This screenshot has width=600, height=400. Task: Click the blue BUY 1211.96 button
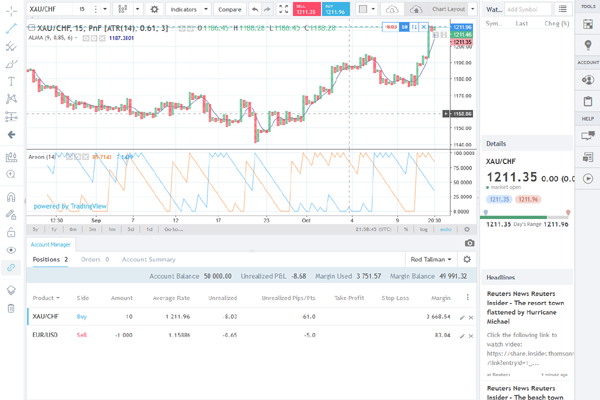point(336,9)
